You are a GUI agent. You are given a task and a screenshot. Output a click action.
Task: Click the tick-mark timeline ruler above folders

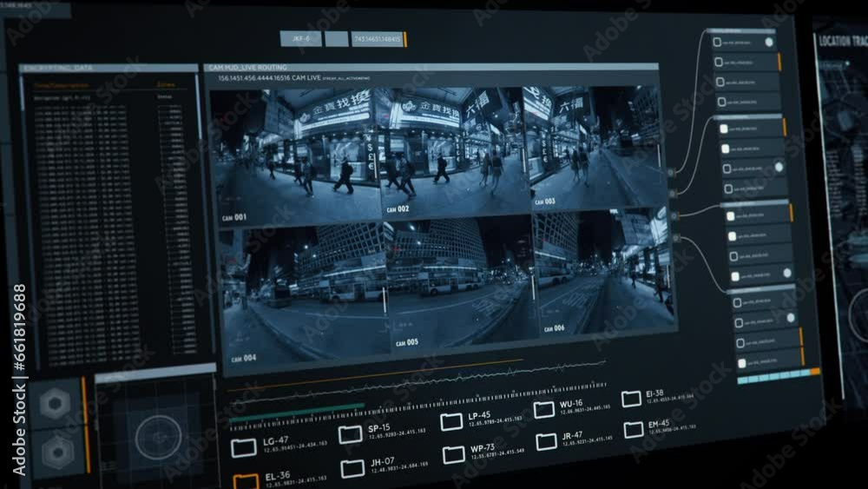(418, 407)
